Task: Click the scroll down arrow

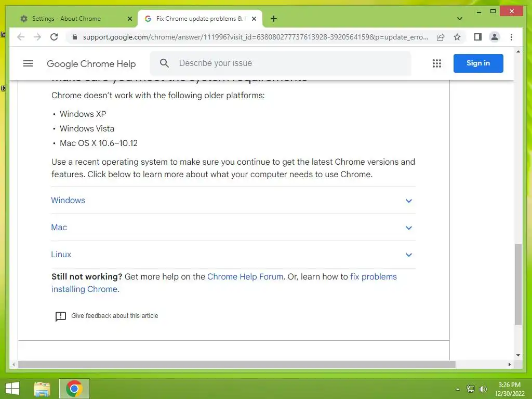Action: coord(518,355)
